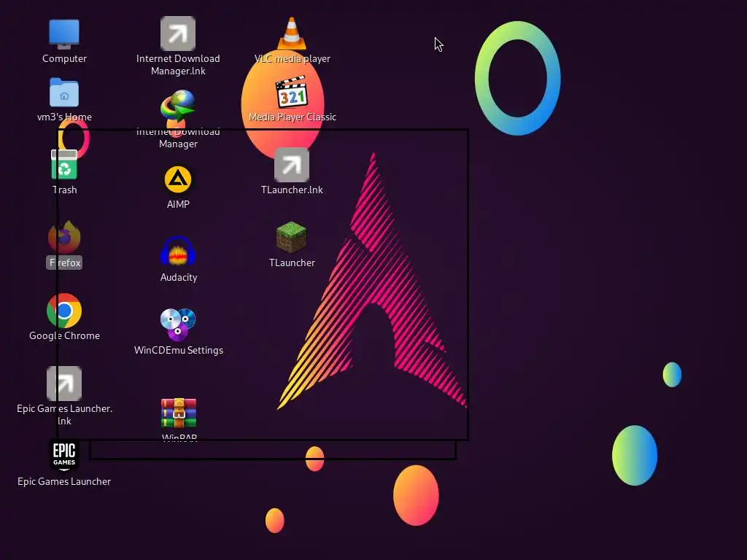The image size is (747, 560).
Task: Launch the Google Chrome icon
Action: pos(64,311)
